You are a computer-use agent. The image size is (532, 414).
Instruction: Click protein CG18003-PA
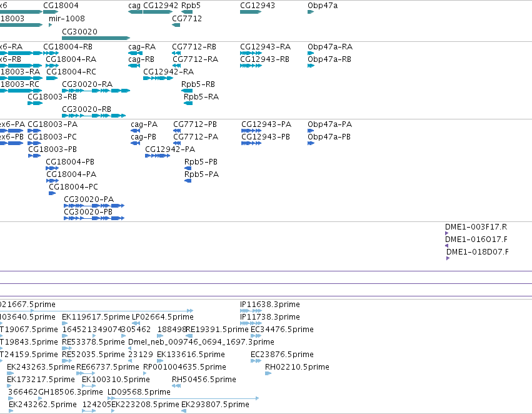coord(53,124)
